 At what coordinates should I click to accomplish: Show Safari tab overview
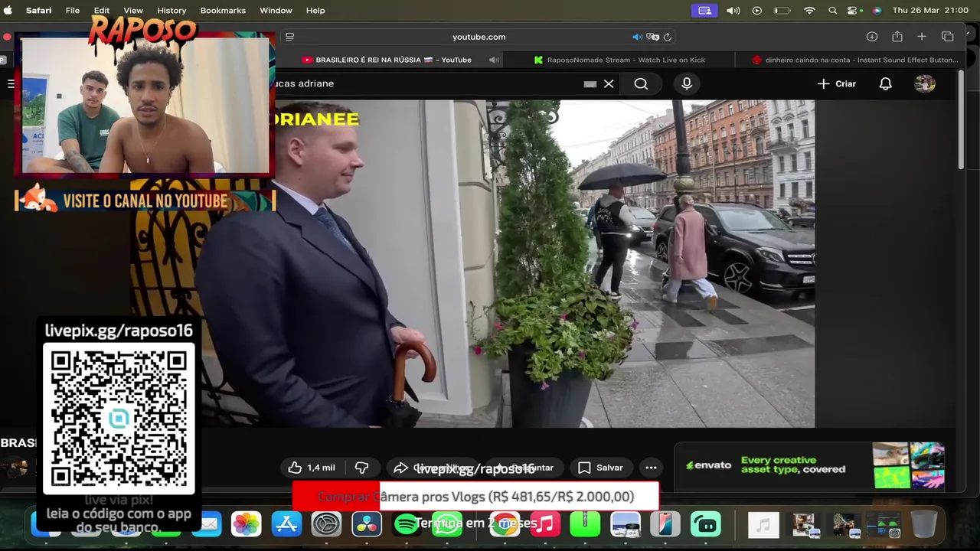(x=947, y=37)
